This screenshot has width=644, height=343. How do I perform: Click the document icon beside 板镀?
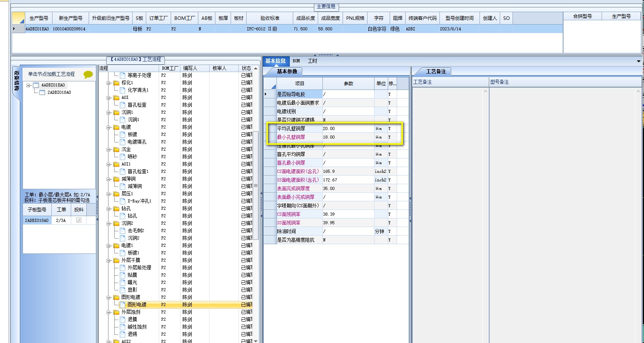coord(122,135)
